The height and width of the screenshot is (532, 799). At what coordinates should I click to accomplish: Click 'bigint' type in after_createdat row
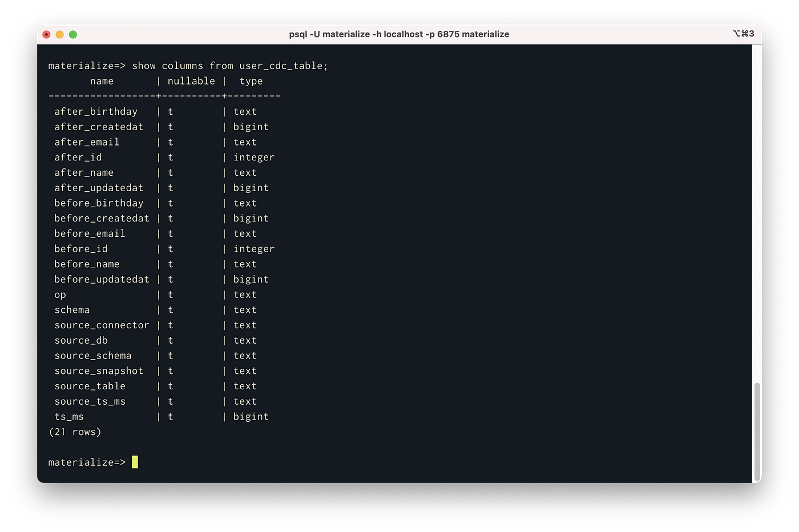tap(251, 127)
